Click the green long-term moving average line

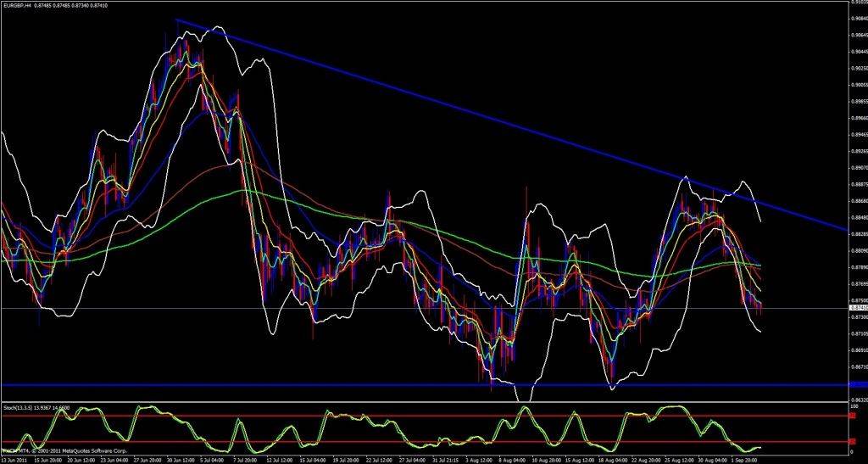[x=254, y=193]
